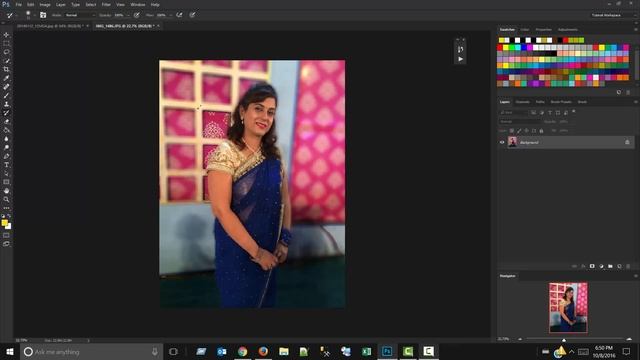Select the Eyedropper tool
Image resolution: width=640 pixels, height=360 pixels.
click(6, 78)
